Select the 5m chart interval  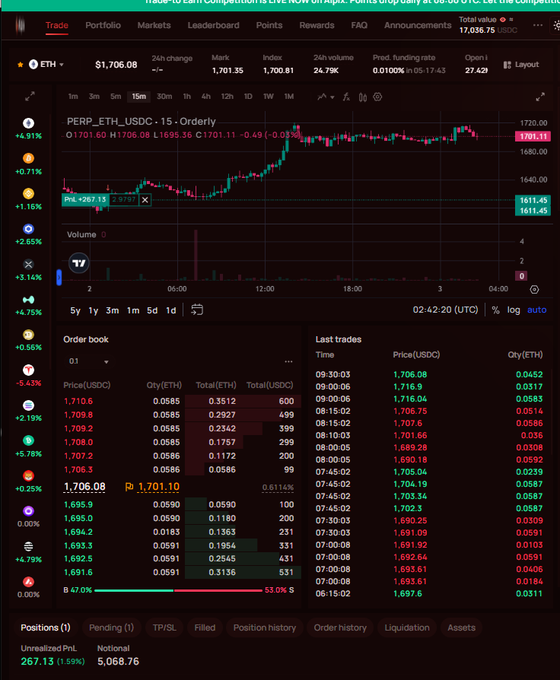click(115, 96)
